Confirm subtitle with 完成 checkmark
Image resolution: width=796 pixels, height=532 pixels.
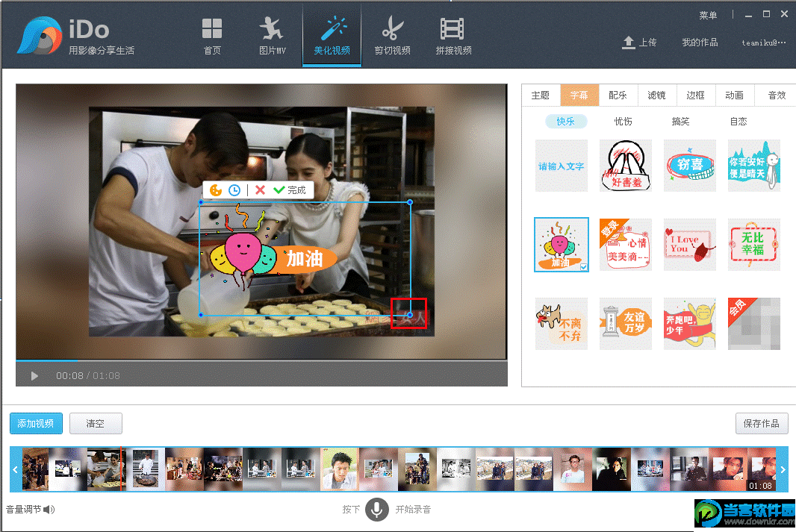[290, 190]
